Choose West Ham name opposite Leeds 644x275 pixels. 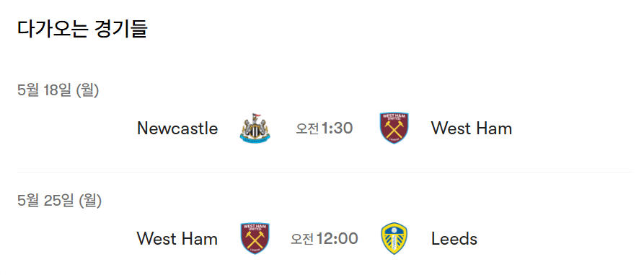point(177,238)
